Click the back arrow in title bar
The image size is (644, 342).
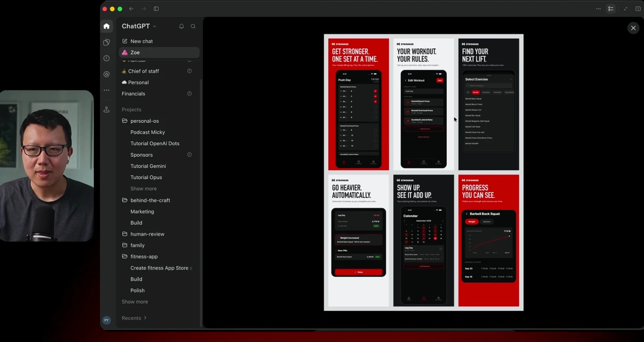point(131,9)
